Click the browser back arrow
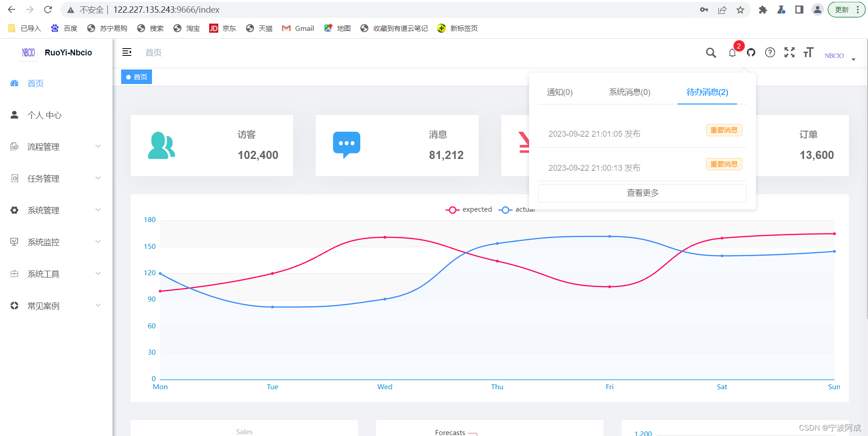The width and height of the screenshot is (868, 436). (x=12, y=10)
